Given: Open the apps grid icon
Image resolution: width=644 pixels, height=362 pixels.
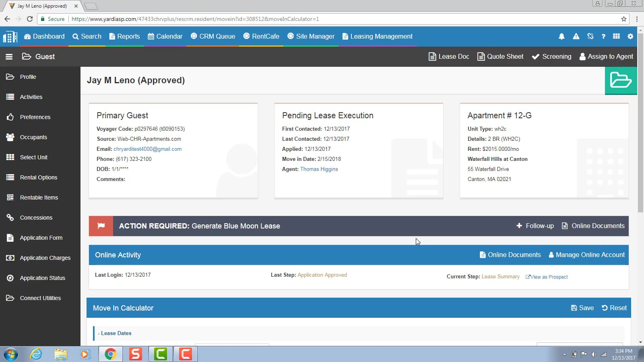Looking at the screenshot, I should pyautogui.click(x=616, y=36).
